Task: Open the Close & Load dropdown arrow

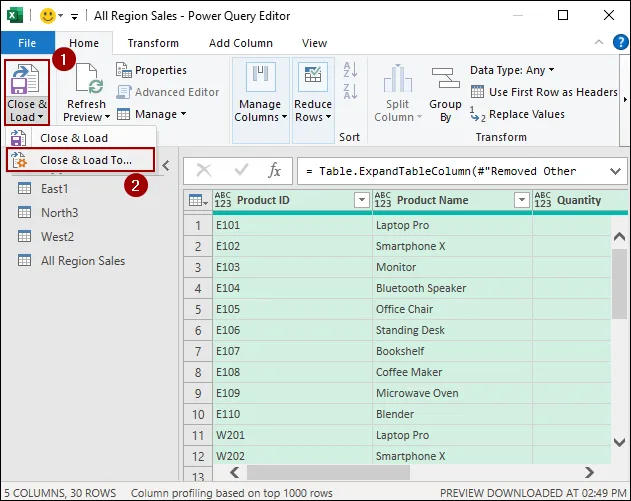Action: (40, 117)
